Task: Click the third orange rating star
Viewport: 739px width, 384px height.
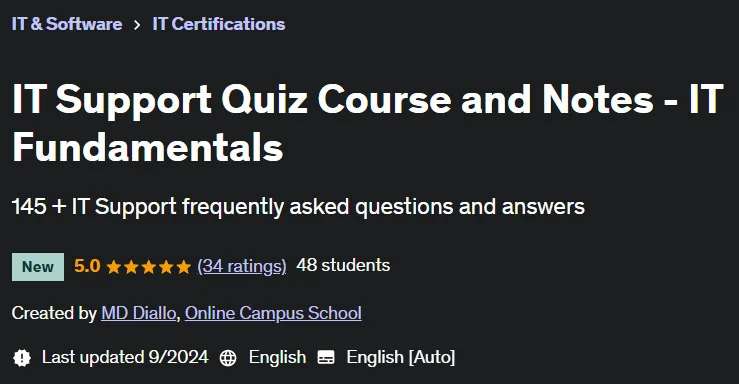Action: coord(148,267)
